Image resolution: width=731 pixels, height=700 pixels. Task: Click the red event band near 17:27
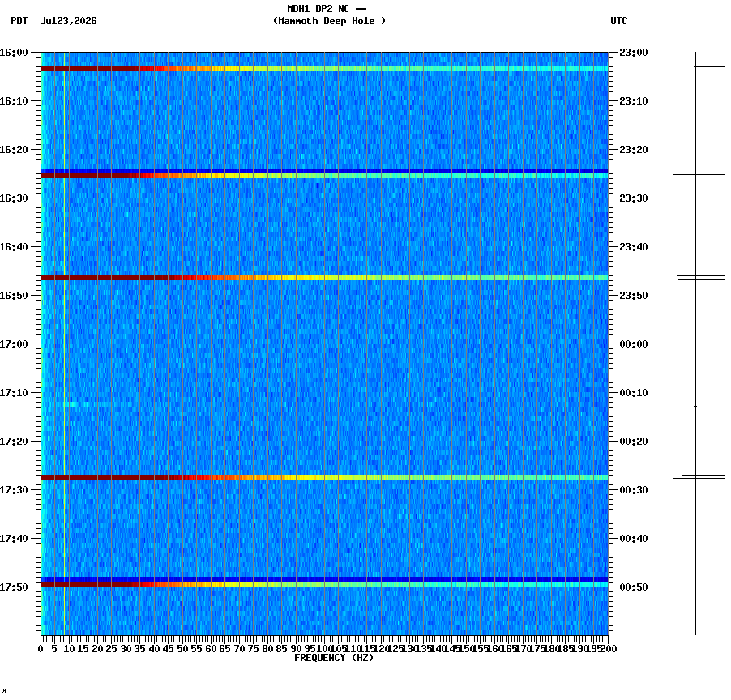click(x=324, y=477)
